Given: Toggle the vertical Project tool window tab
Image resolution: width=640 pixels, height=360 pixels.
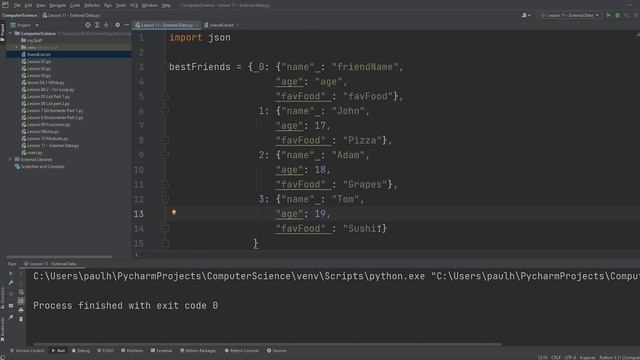Looking at the screenshot, I should coord(2,32).
